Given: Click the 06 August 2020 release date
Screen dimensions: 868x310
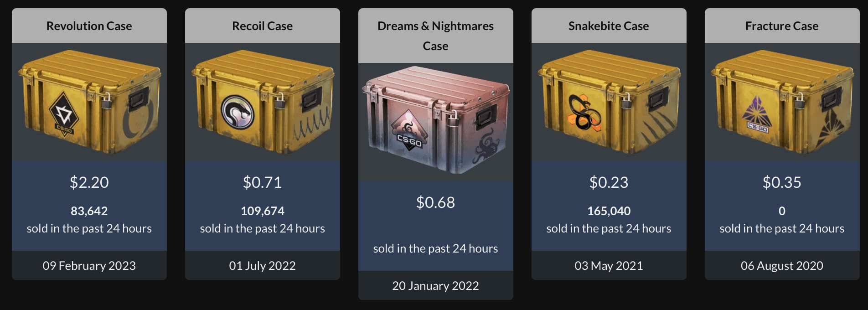Looking at the screenshot, I should 781,265.
